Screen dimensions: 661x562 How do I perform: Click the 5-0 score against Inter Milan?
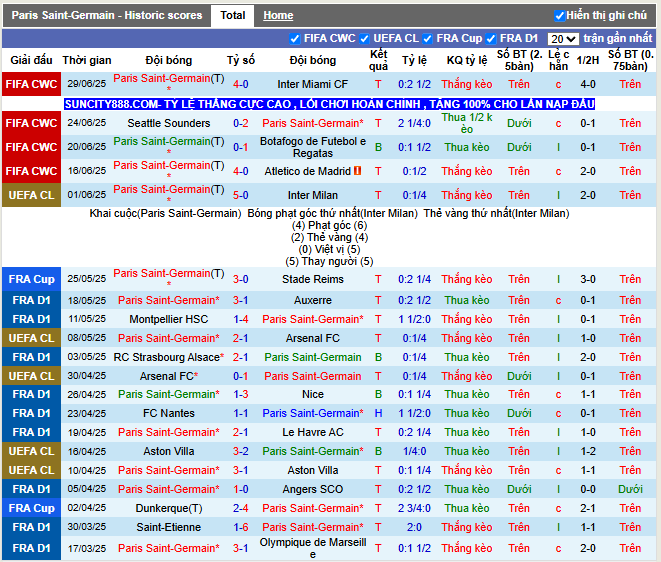(240, 195)
